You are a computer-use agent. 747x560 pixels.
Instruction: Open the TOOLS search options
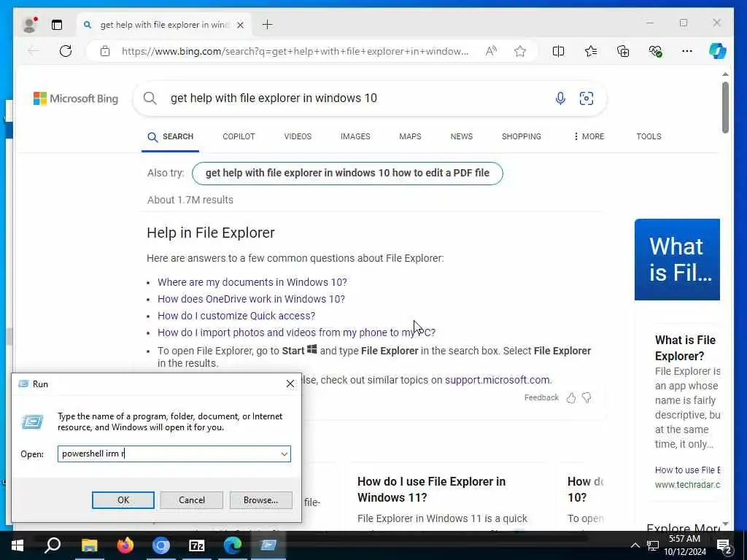coord(649,136)
